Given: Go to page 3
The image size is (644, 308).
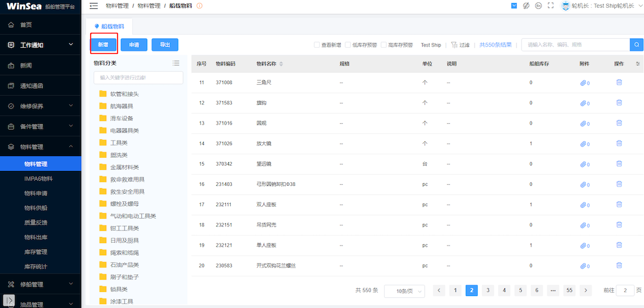Looking at the screenshot, I should click(x=488, y=290).
